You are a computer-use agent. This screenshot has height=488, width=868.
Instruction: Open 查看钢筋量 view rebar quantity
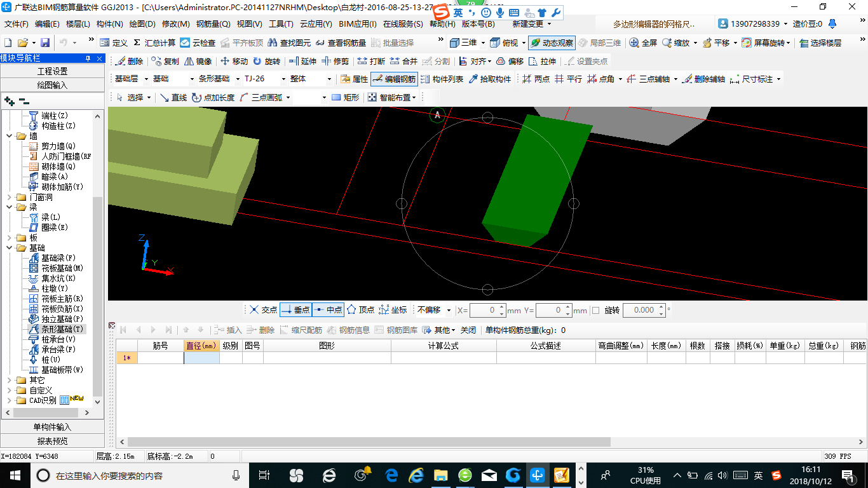(x=341, y=43)
